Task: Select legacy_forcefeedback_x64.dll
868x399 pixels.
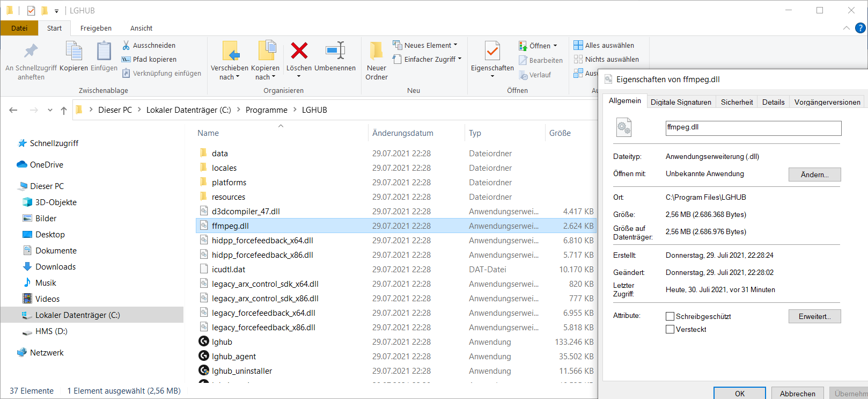Action: point(263,313)
